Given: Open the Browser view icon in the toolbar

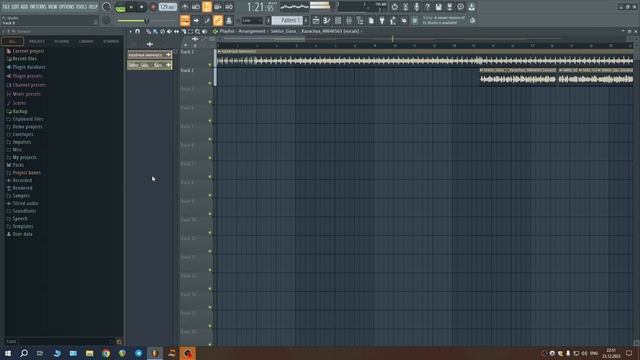Looking at the screenshot, I should (x=360, y=20).
